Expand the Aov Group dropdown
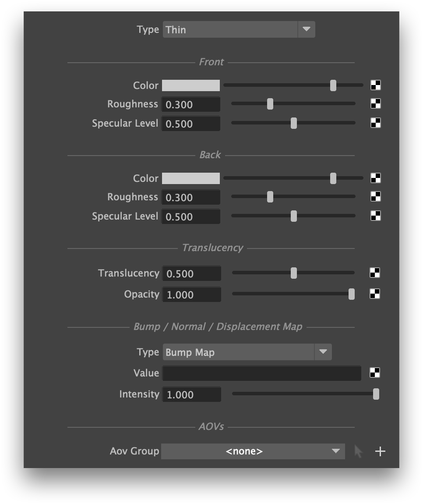The image size is (423, 504). (253, 451)
